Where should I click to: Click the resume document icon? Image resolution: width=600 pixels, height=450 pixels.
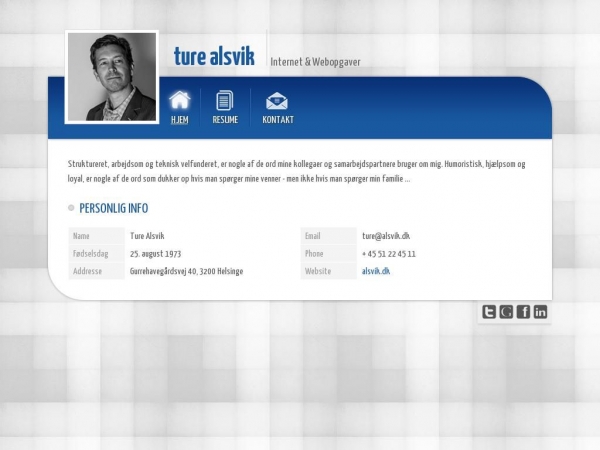225,100
